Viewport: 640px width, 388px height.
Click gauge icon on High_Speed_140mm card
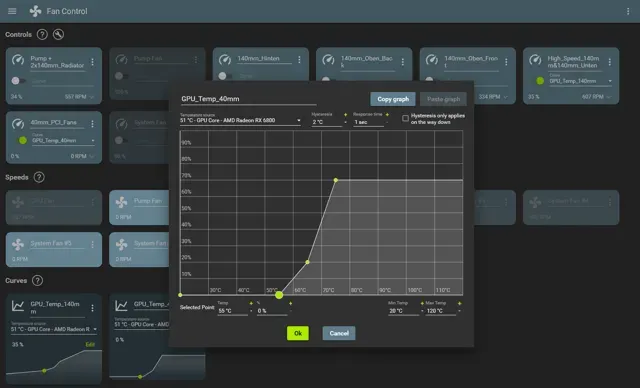click(535, 60)
